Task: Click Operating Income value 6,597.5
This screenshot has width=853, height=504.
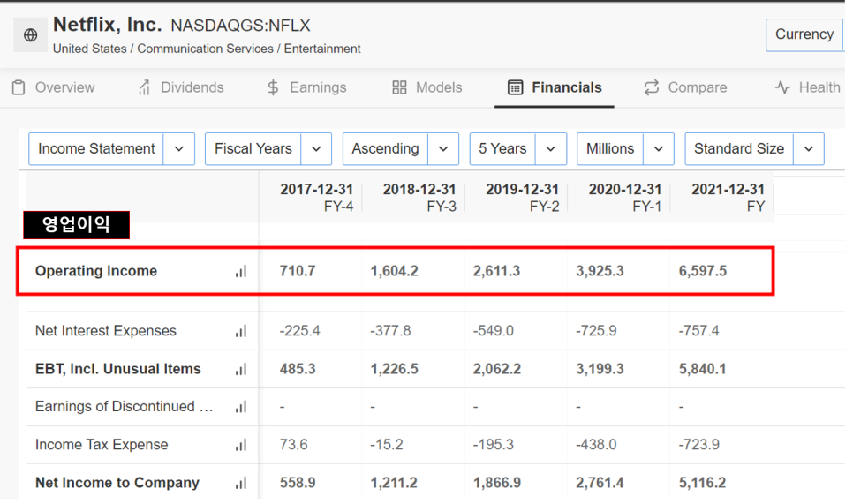Action: (702, 271)
